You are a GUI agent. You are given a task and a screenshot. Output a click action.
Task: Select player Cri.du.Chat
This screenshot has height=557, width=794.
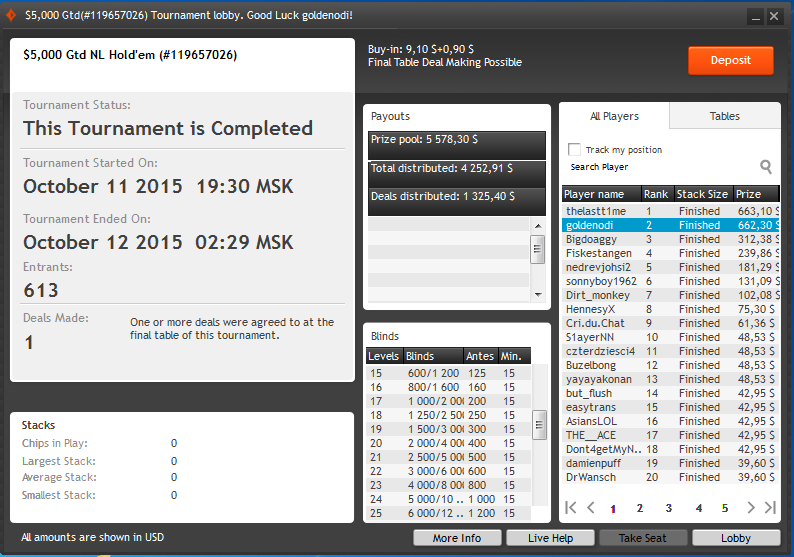[x=670, y=323]
